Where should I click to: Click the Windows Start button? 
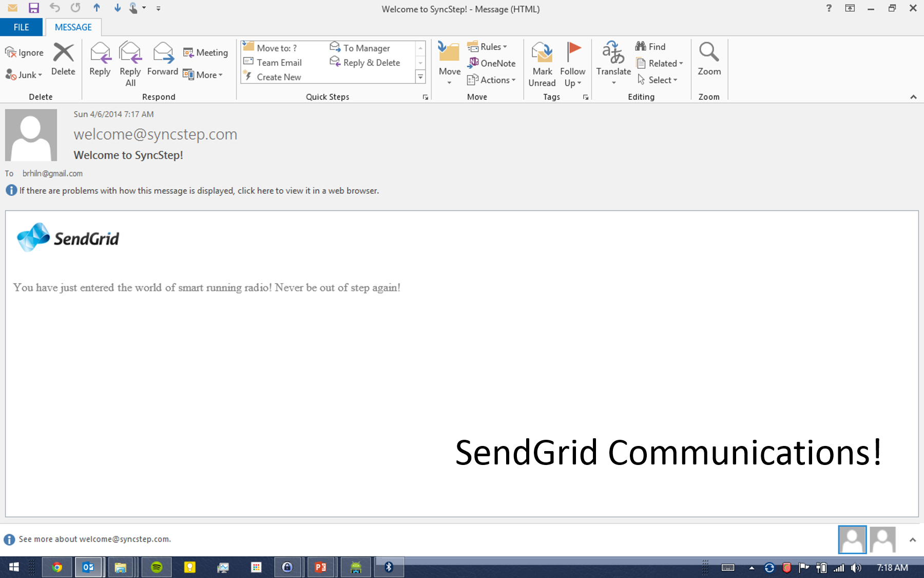(x=14, y=567)
